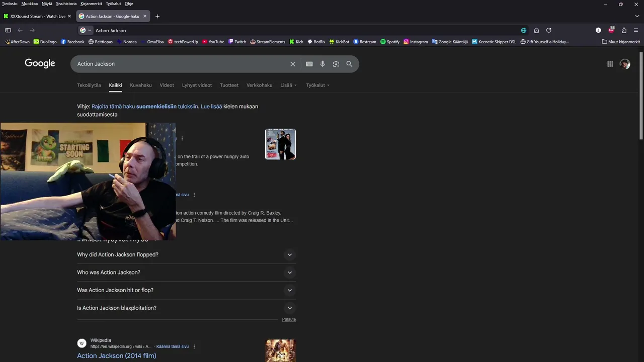
Task: Switch to the Verkkohaku tab
Action: point(259,85)
